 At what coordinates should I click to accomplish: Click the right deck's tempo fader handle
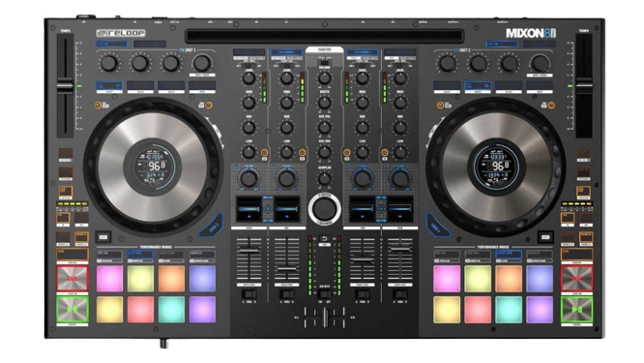click(x=584, y=86)
